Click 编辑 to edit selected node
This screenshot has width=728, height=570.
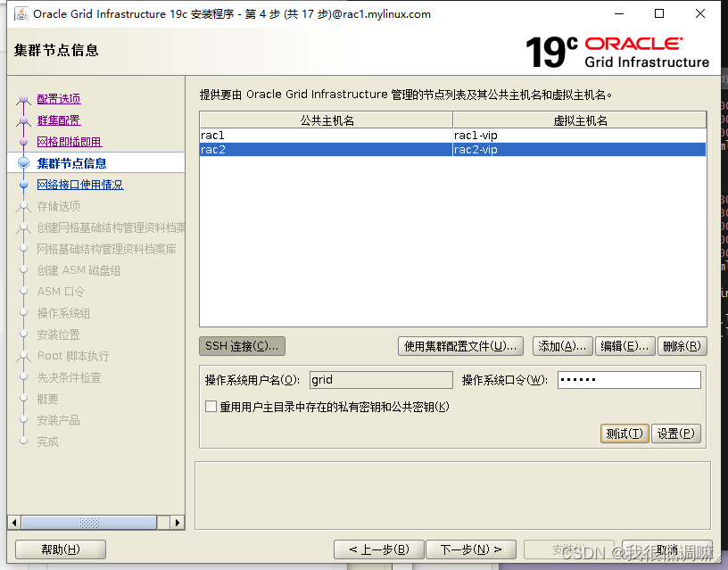point(625,346)
